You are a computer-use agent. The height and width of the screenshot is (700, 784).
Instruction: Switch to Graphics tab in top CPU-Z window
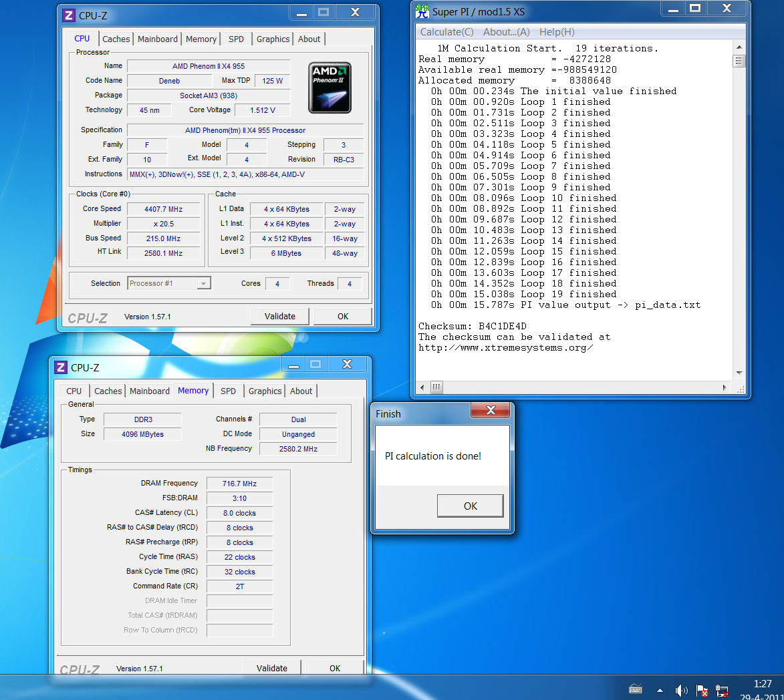click(273, 39)
